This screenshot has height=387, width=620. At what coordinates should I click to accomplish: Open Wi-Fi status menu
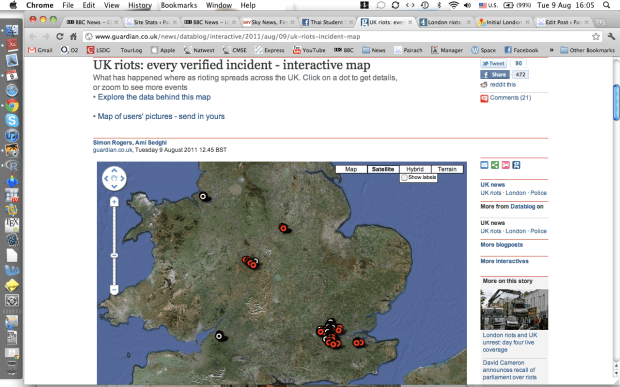pyautogui.click(x=454, y=5)
